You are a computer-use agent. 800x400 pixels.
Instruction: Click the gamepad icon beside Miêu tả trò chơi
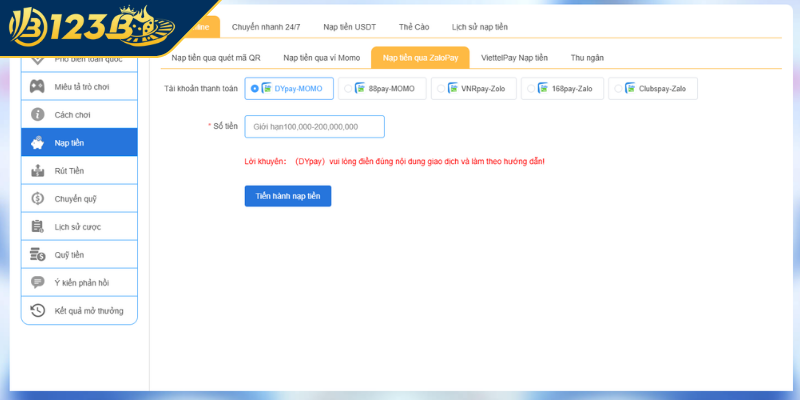[38, 86]
